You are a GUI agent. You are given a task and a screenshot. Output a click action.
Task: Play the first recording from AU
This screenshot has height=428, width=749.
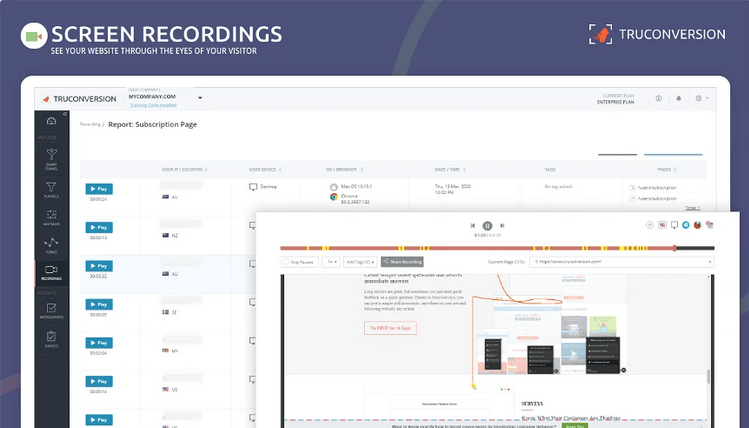pyautogui.click(x=98, y=188)
